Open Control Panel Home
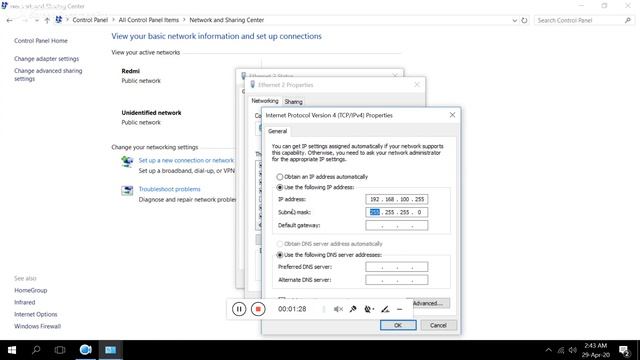The image size is (640, 360). 41,41
